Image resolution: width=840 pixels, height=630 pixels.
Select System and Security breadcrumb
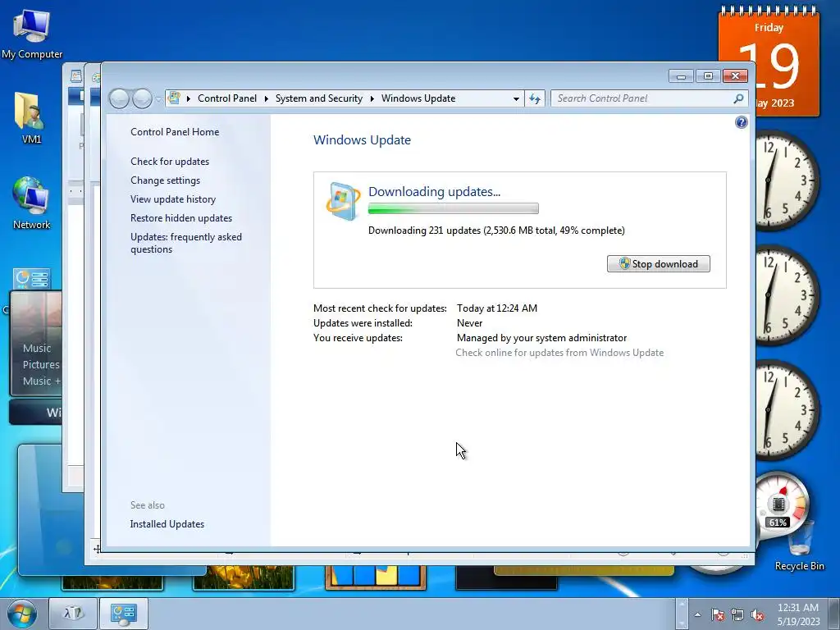(319, 98)
